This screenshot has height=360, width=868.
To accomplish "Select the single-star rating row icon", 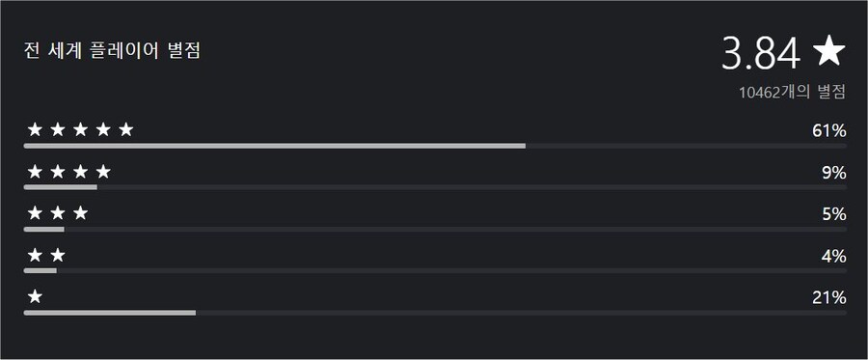I will (35, 297).
